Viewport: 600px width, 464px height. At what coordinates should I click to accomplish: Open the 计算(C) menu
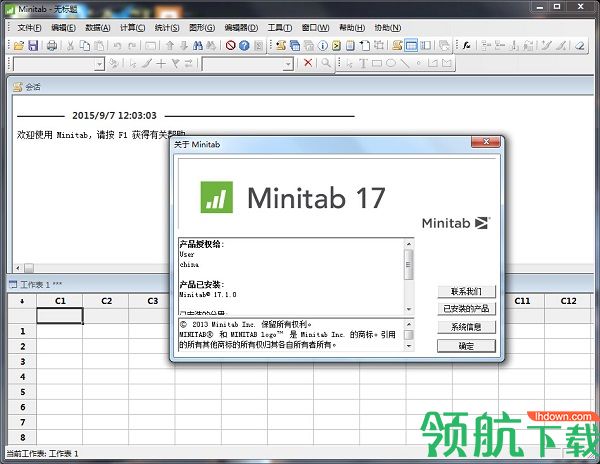132,28
